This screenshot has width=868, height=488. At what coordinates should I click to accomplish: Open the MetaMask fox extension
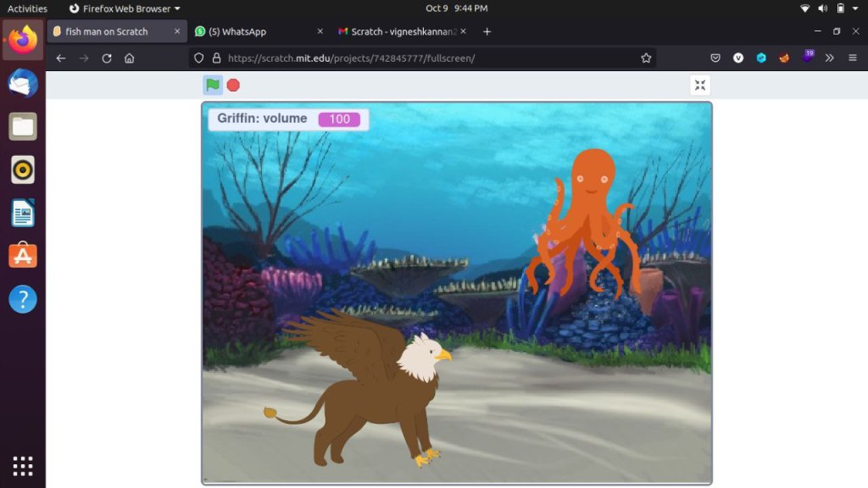[784, 58]
